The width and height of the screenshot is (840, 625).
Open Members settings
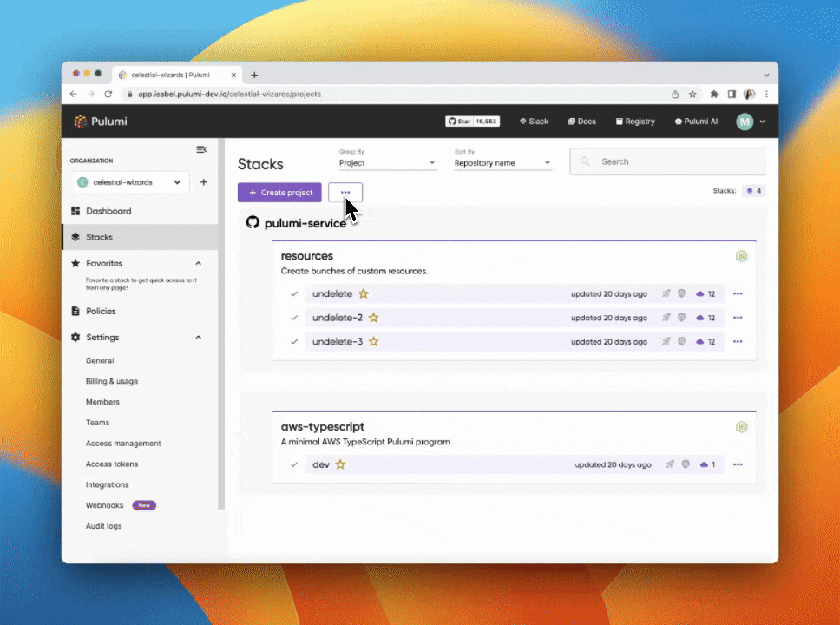pyautogui.click(x=102, y=402)
